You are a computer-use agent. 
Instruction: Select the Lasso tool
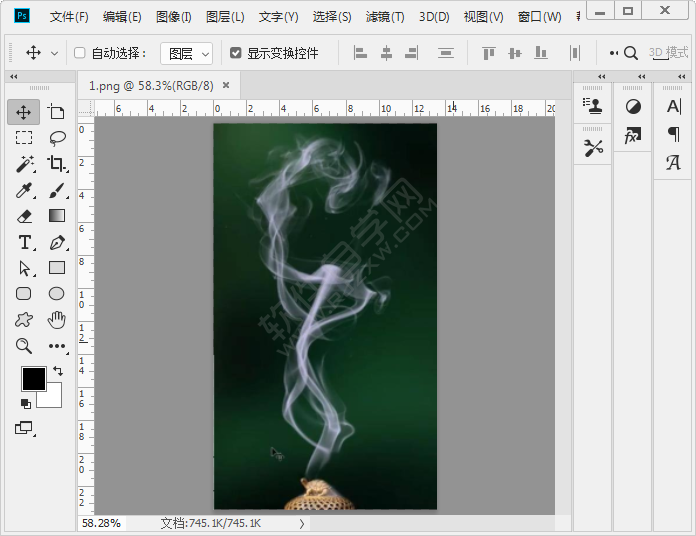pos(57,138)
